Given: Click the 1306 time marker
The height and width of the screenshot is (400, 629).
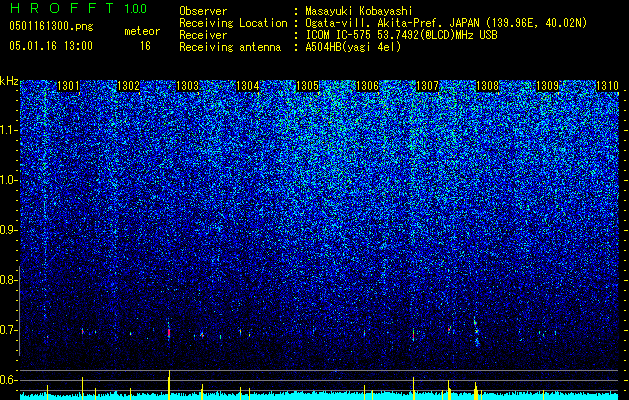Looking at the screenshot, I should point(367,86).
